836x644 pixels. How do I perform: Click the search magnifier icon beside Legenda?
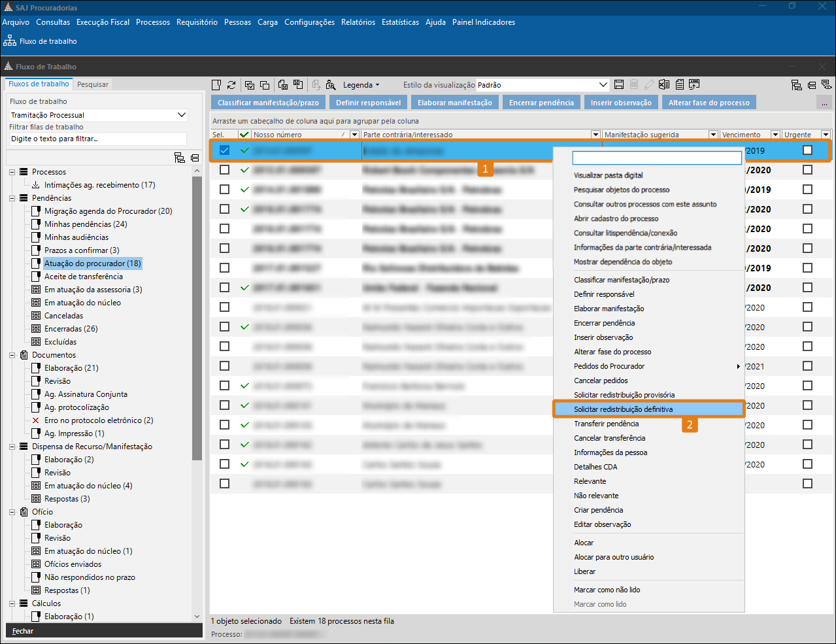tap(331, 85)
